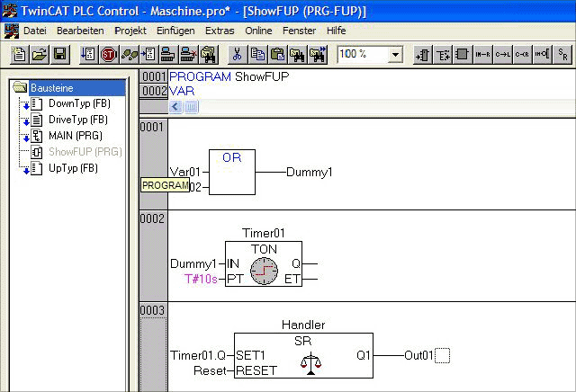The width and height of the screenshot is (576, 392).
Task: Open the Einfügen menu
Action: click(175, 31)
